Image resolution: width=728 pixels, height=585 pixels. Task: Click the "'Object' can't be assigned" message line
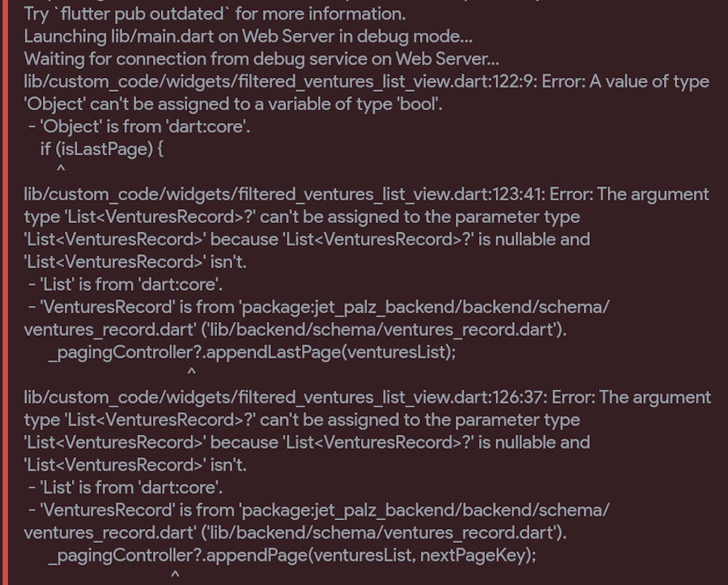pyautogui.click(x=233, y=104)
